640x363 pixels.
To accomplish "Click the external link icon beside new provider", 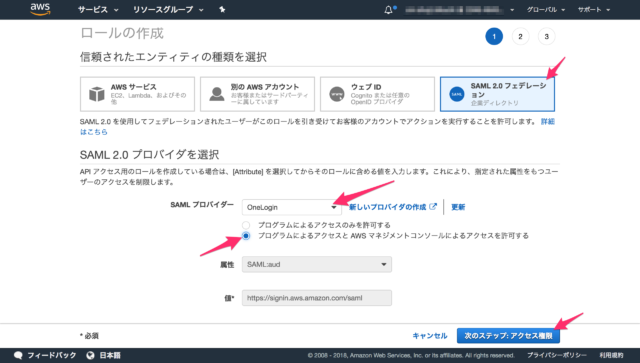I will point(433,206).
